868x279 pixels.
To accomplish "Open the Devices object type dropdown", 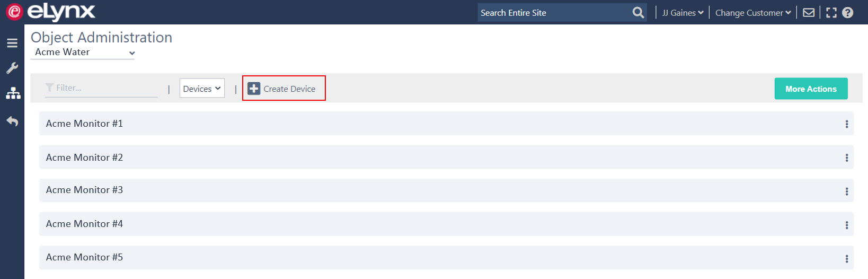I will [202, 88].
